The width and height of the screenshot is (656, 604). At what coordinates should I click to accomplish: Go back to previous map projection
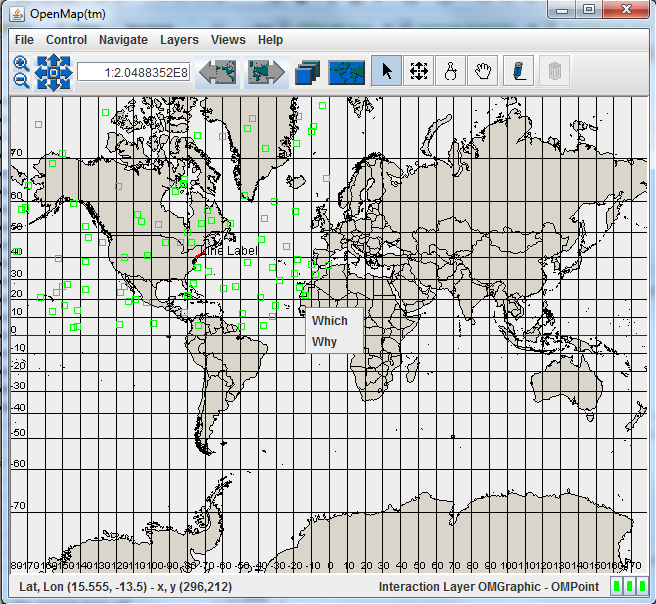pyautogui.click(x=218, y=72)
